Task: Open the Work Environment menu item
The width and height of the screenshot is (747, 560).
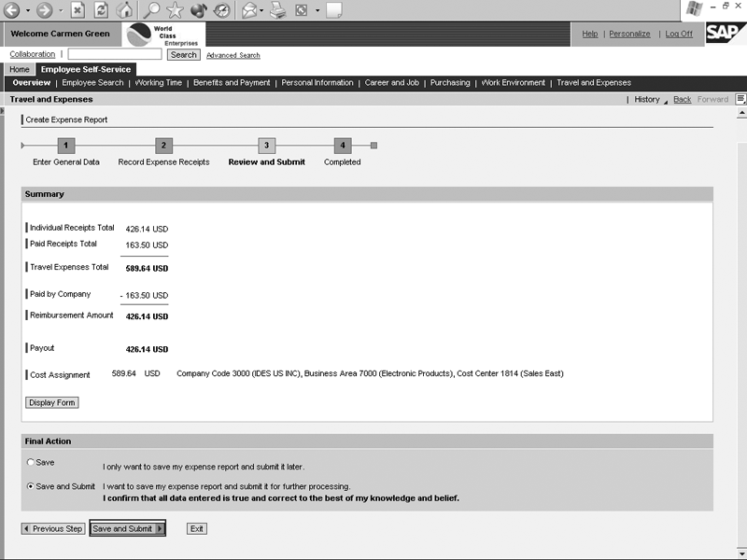Action: (x=513, y=82)
